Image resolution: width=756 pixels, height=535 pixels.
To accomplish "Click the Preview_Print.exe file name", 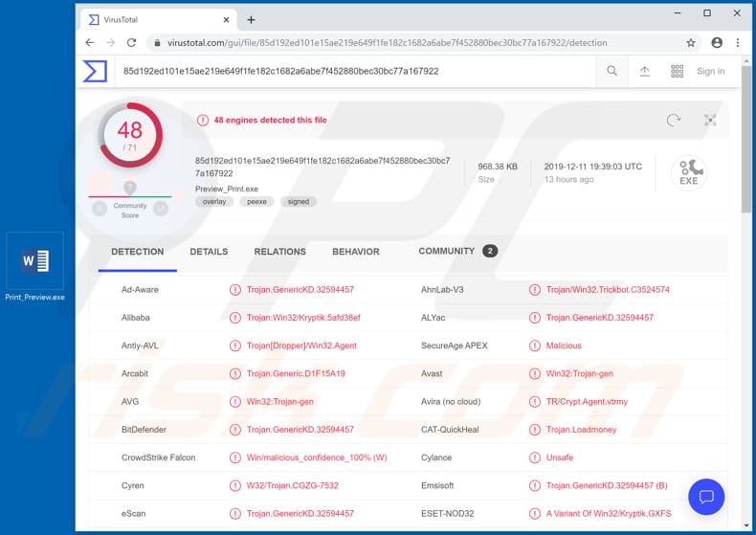I will (x=227, y=189).
